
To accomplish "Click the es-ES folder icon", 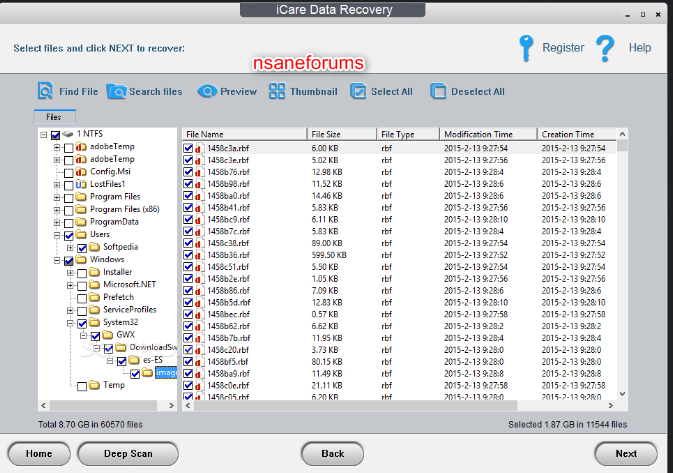I will [134, 360].
